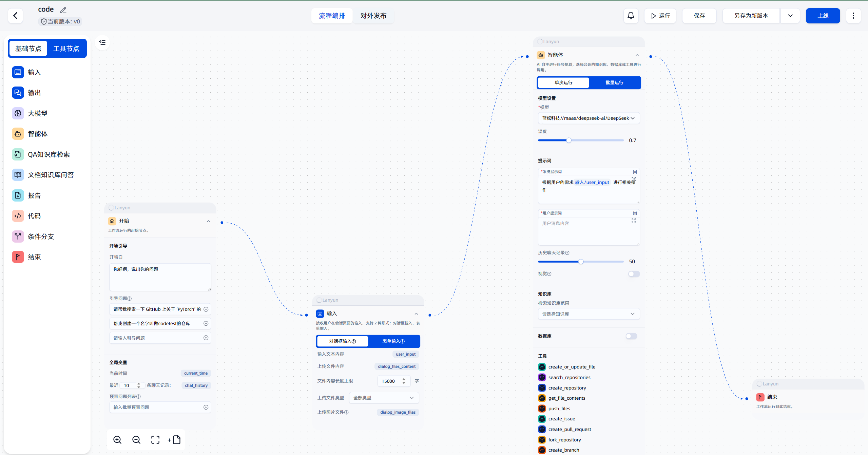Click the pencil icon to rename code
This screenshot has width=868, height=455.
pyautogui.click(x=63, y=10)
